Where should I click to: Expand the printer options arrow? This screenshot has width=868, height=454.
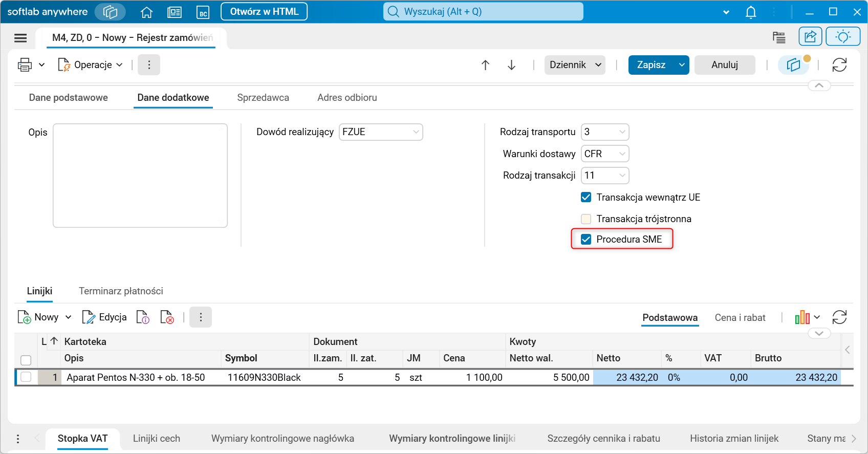click(x=42, y=65)
